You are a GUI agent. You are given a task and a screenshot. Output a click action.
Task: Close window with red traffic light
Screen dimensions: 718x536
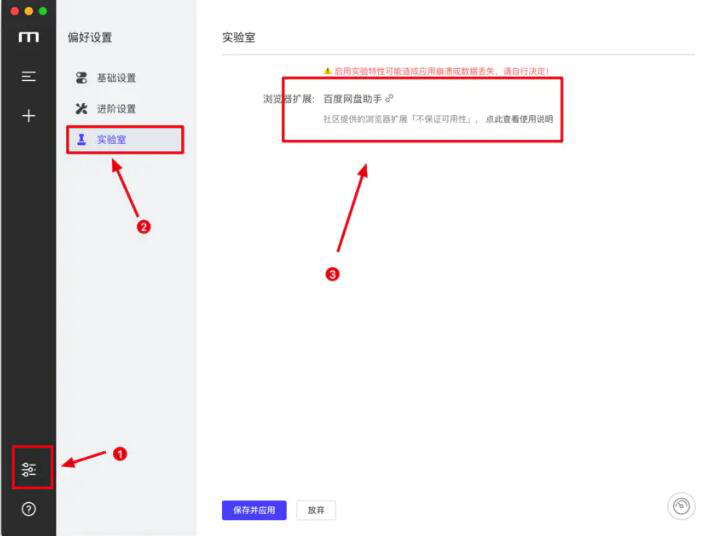point(15,11)
